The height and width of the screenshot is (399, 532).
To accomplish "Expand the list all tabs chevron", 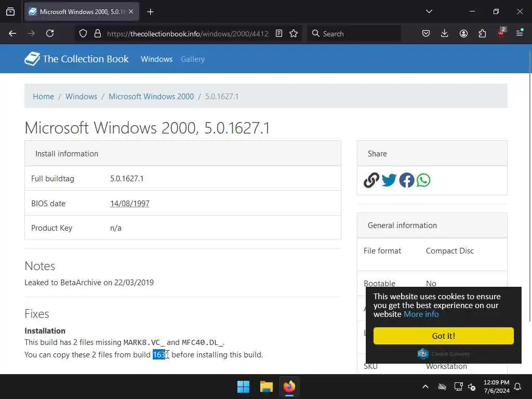I will tap(429, 11).
